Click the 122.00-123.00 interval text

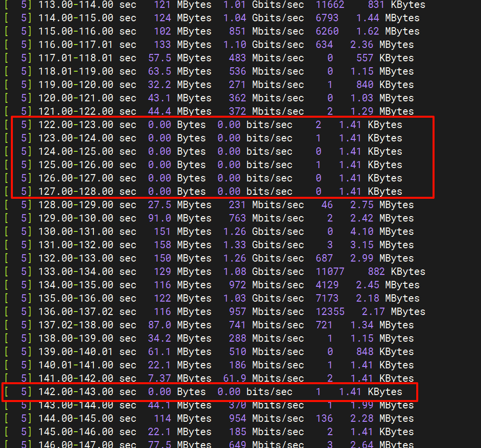coord(76,125)
